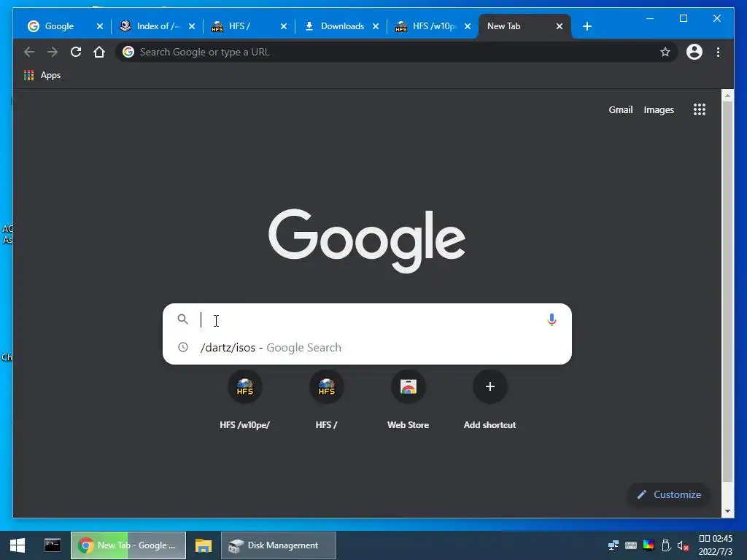This screenshot has height=560, width=747.
Task: Open the Chrome profile avatar menu
Action: 694,52
